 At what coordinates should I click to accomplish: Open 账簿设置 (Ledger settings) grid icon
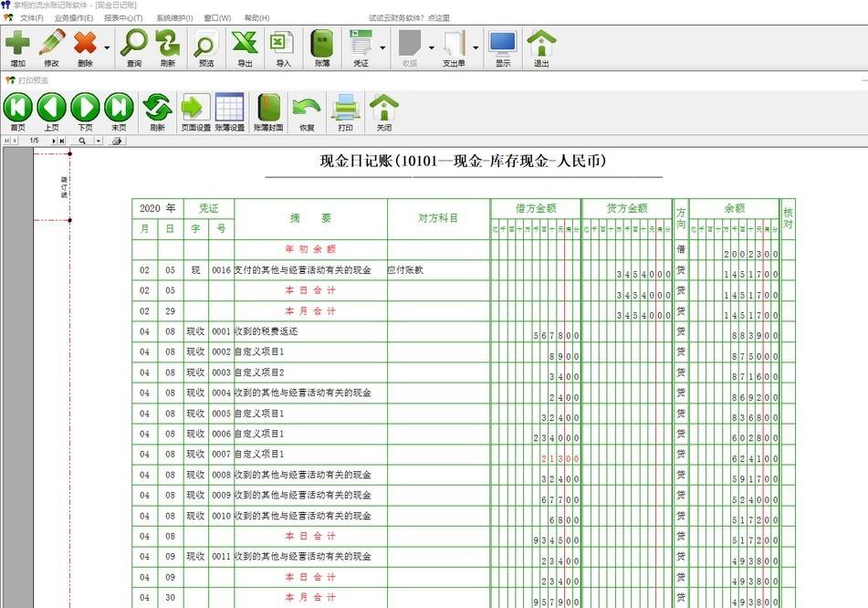[x=229, y=108]
